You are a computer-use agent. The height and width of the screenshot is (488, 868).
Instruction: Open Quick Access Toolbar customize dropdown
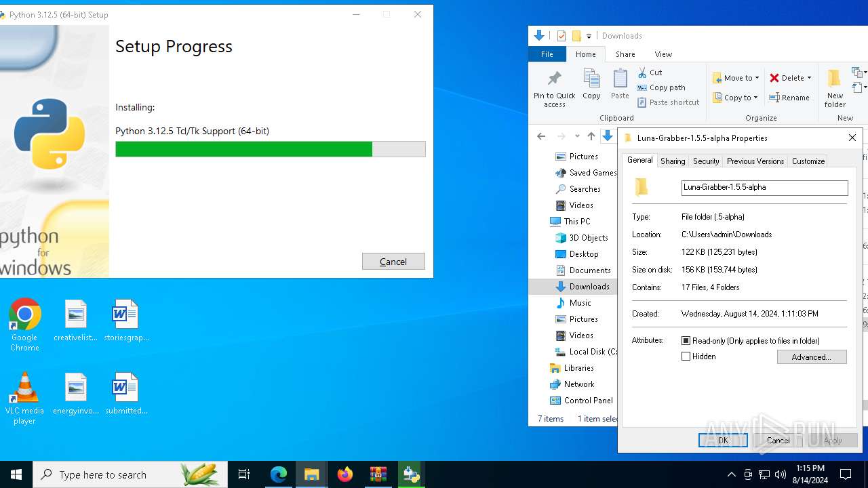coord(589,36)
